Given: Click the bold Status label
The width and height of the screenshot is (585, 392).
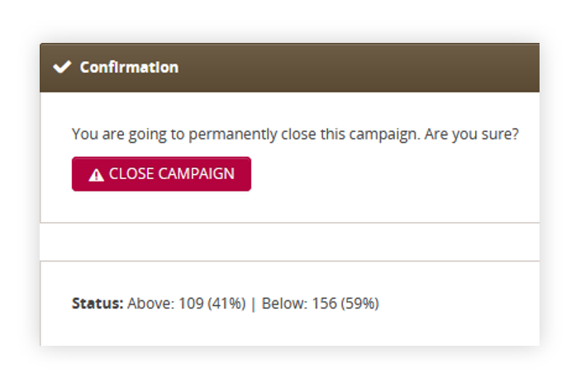Looking at the screenshot, I should coord(97,304).
